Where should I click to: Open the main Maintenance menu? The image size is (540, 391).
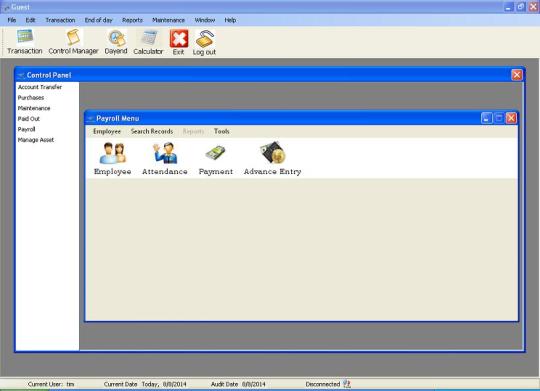[x=168, y=20]
